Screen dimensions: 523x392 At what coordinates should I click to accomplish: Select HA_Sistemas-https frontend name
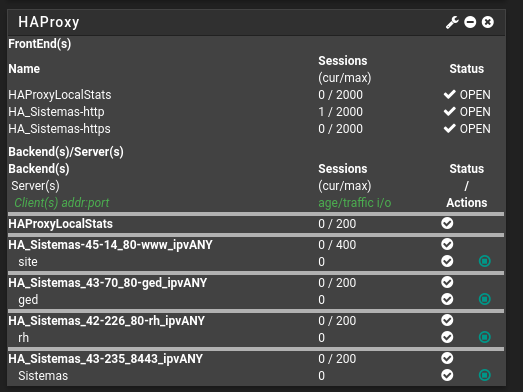(59, 129)
